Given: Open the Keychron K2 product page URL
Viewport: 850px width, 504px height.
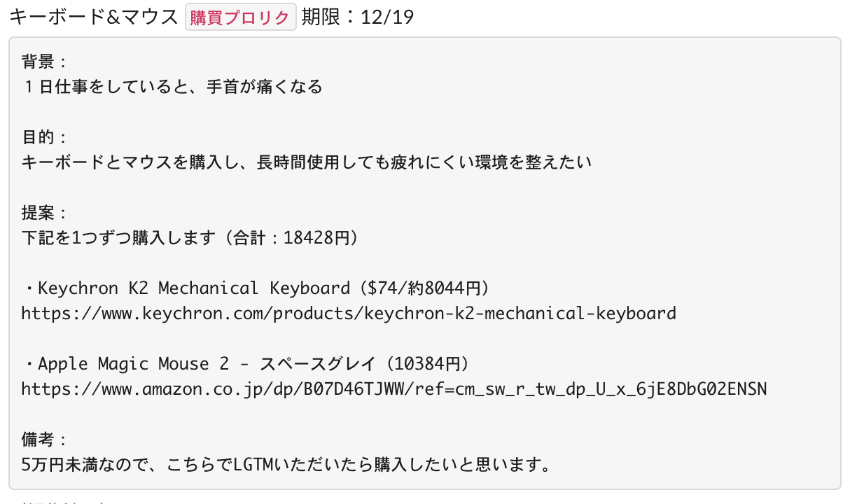Looking at the screenshot, I should [349, 313].
